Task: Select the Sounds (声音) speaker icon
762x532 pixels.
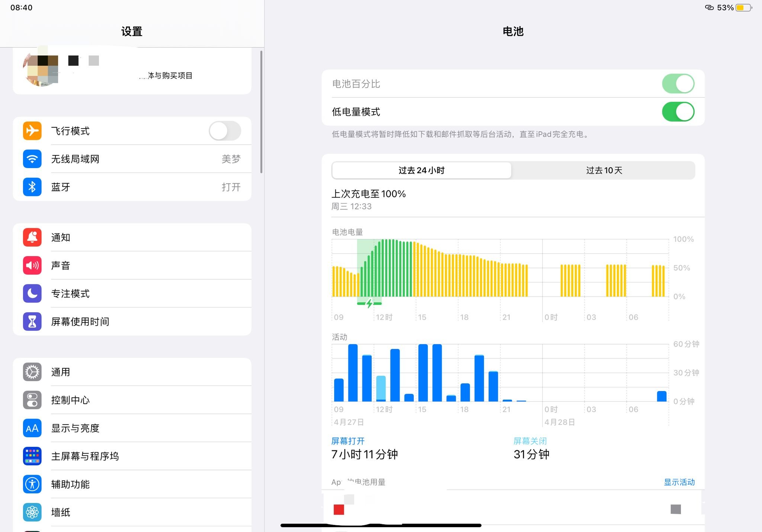Action: 32,265
